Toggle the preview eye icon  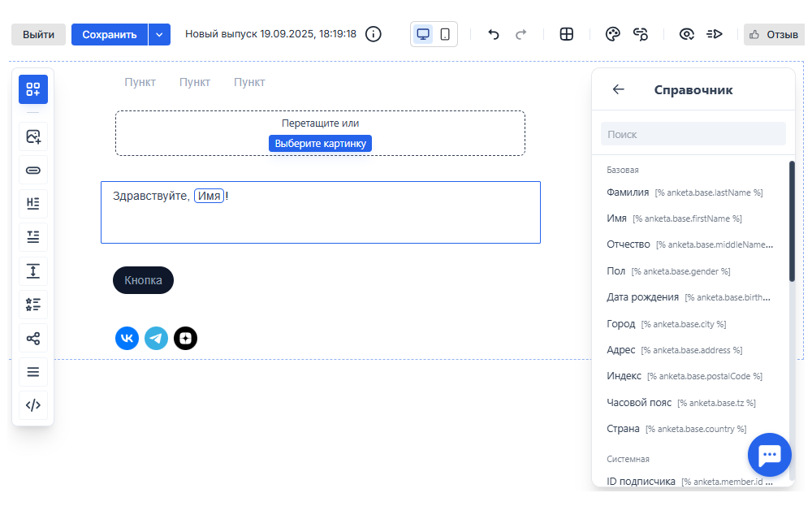click(686, 34)
